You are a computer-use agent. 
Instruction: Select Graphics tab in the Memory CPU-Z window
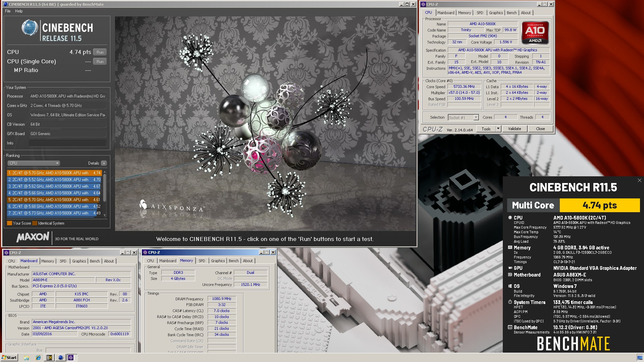click(218, 261)
